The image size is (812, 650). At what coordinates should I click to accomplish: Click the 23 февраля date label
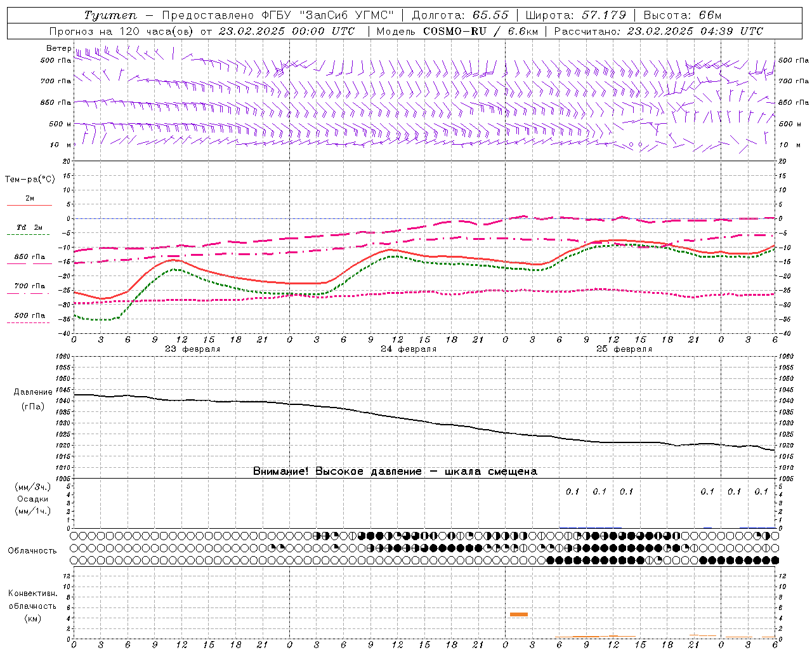pos(193,349)
